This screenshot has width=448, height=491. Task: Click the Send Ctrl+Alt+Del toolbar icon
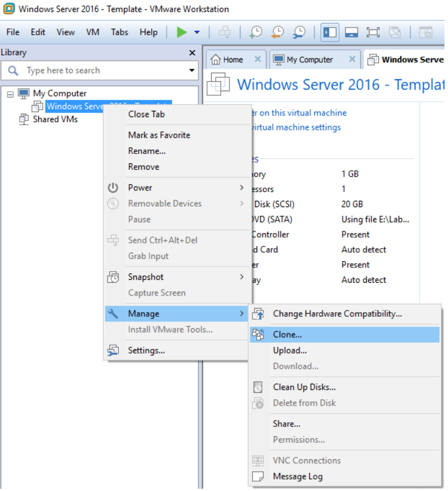[x=225, y=32]
